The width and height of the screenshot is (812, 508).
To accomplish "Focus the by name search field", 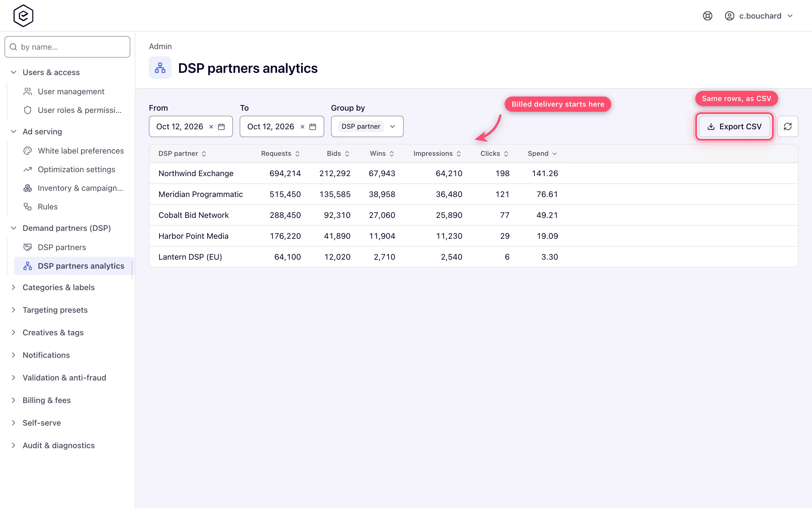I will tap(67, 47).
